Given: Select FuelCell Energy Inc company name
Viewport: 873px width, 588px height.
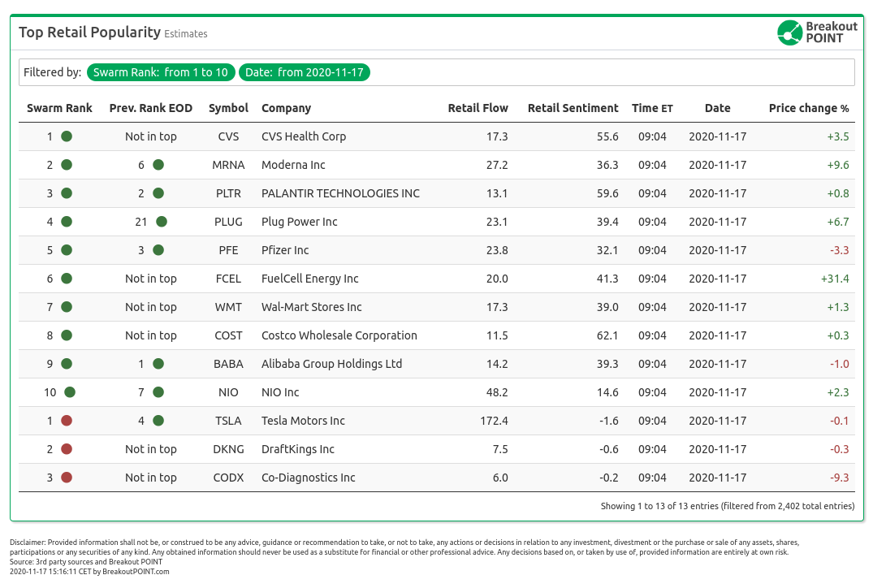Looking at the screenshot, I should tap(309, 279).
